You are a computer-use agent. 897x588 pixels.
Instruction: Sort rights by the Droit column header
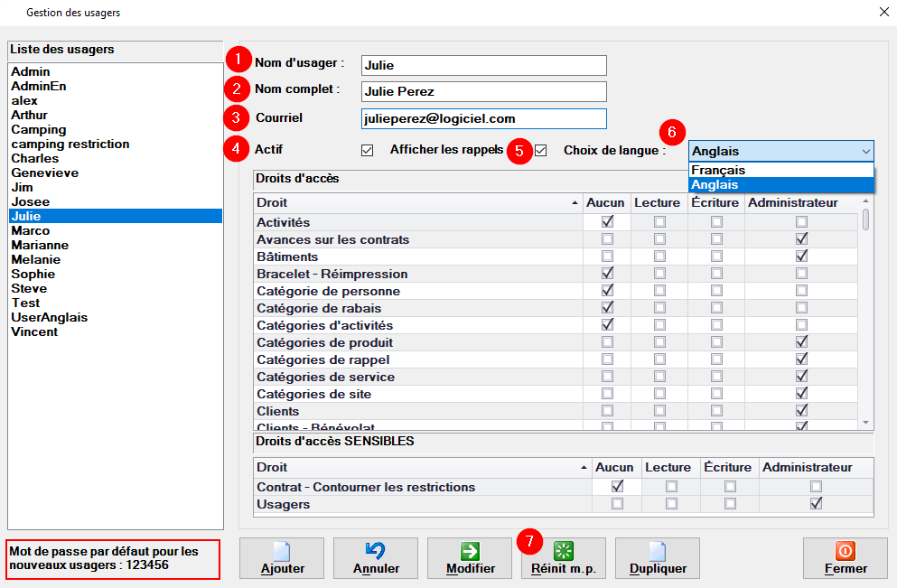click(x=416, y=203)
